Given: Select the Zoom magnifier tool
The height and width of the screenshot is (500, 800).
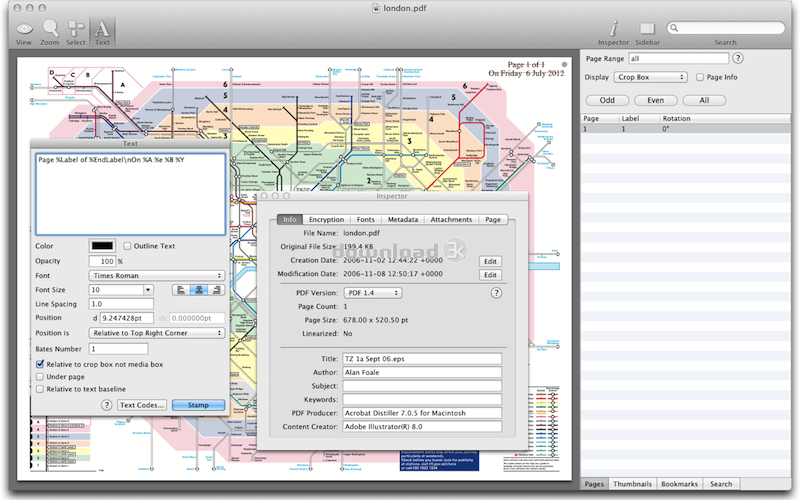Looking at the screenshot, I should point(50,33).
